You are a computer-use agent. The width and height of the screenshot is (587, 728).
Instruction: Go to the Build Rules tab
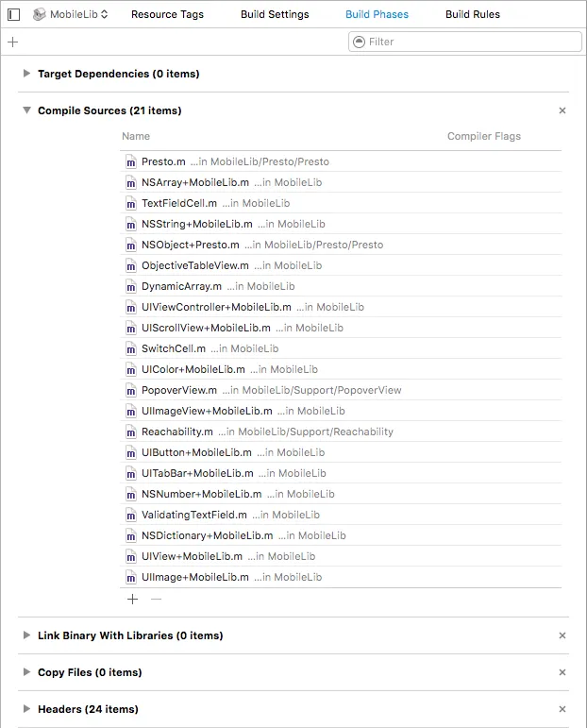473,14
